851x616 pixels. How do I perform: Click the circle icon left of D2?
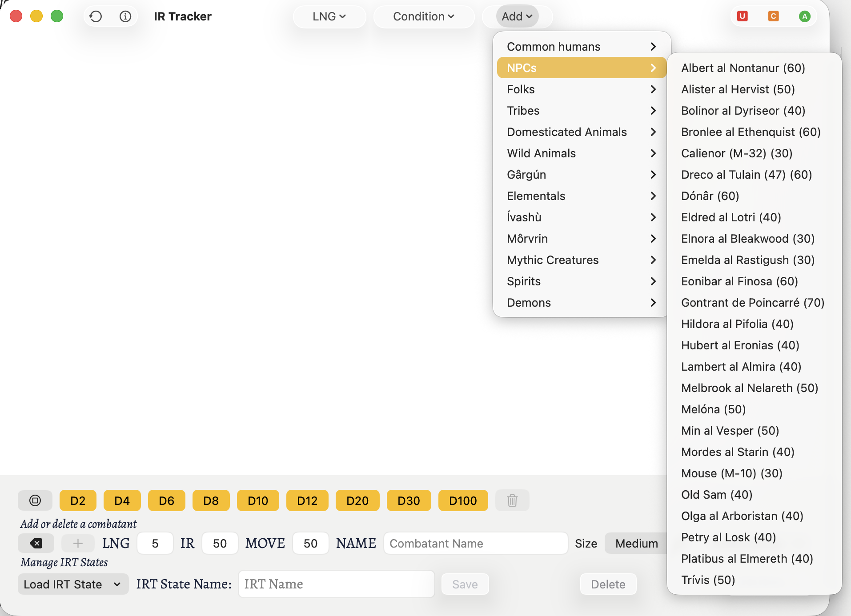(35, 500)
